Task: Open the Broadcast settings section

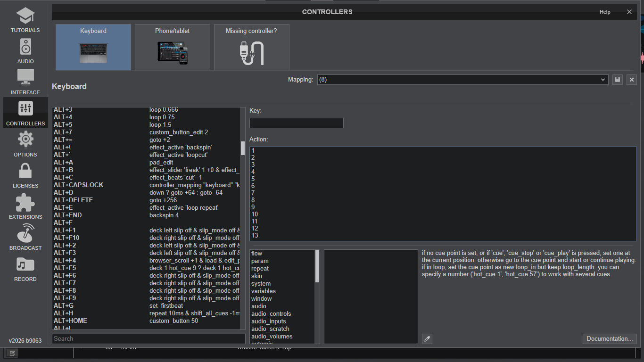Action: click(25, 238)
